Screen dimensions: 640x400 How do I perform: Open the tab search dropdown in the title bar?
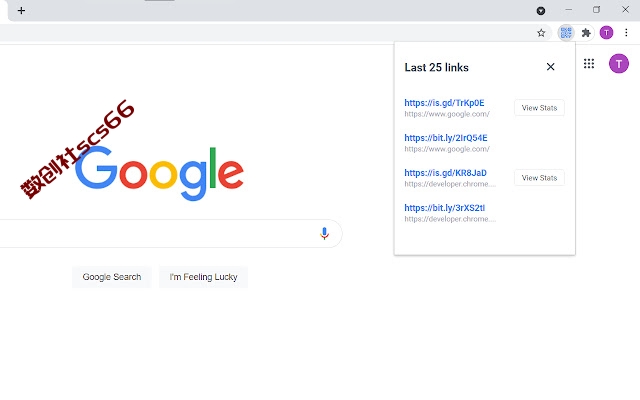(x=541, y=11)
